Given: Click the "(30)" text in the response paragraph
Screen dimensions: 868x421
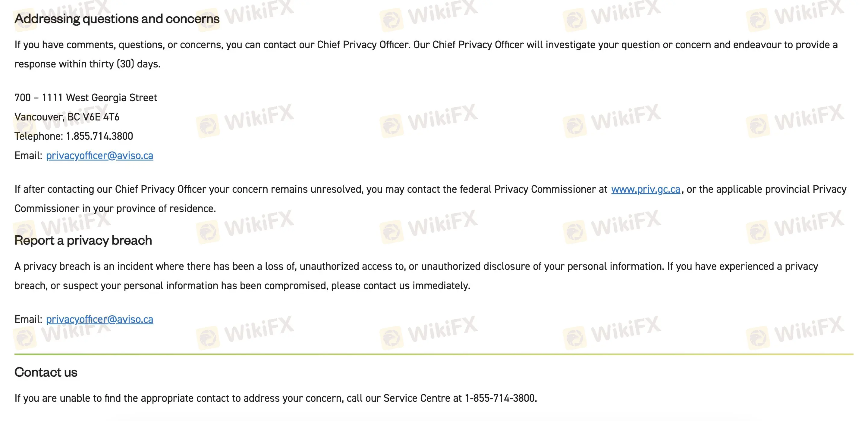Looking at the screenshot, I should tap(125, 64).
